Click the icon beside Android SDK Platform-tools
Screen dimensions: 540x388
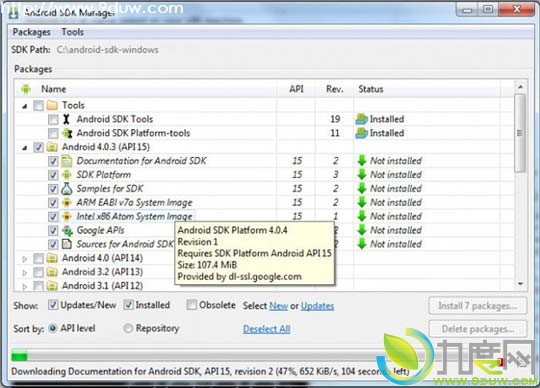click(x=67, y=133)
